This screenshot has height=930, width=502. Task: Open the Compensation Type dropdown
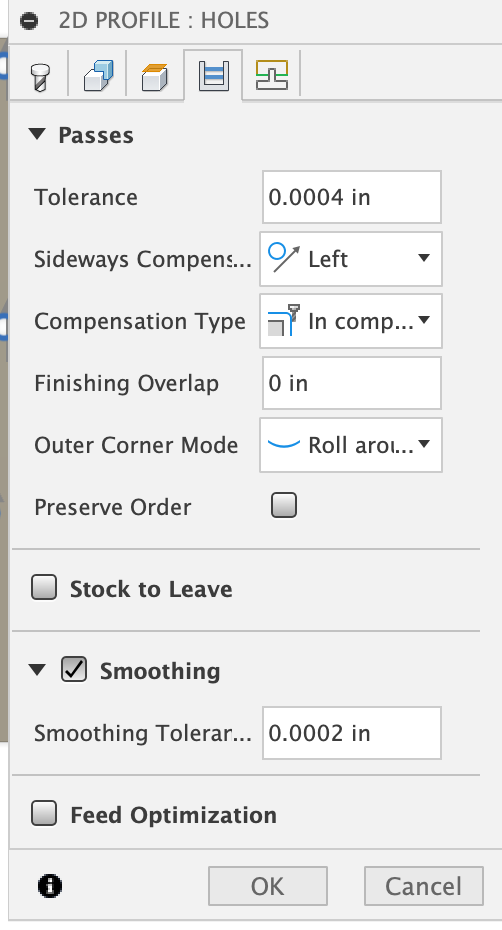(x=351, y=321)
